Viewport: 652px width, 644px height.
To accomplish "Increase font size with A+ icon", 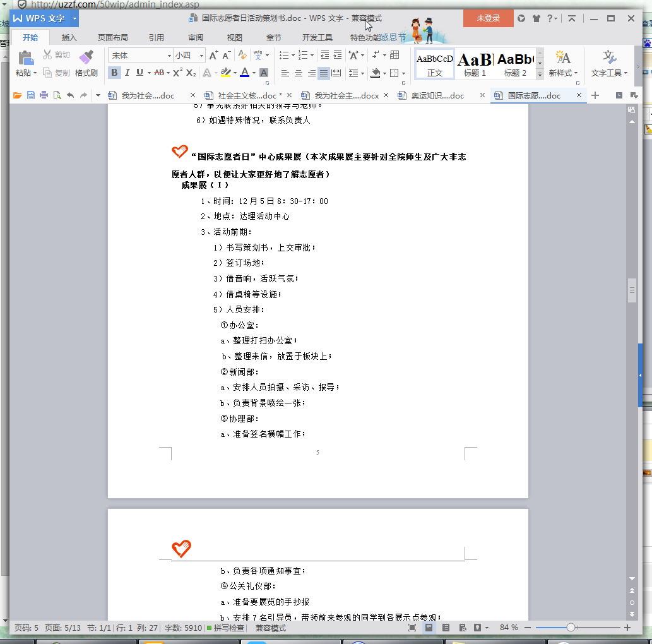I will click(x=213, y=55).
